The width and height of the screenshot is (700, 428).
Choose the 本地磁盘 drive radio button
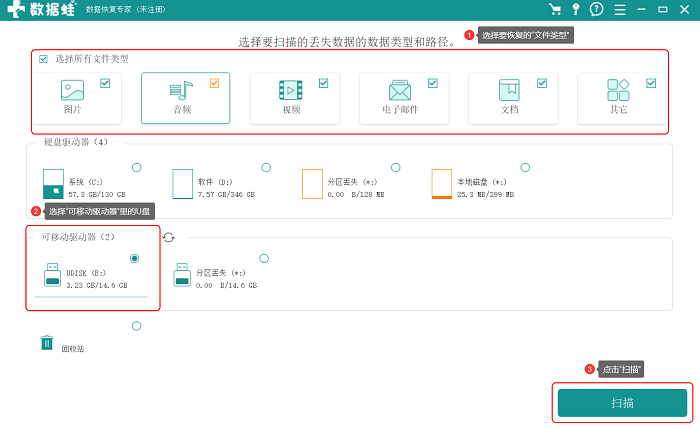click(525, 167)
